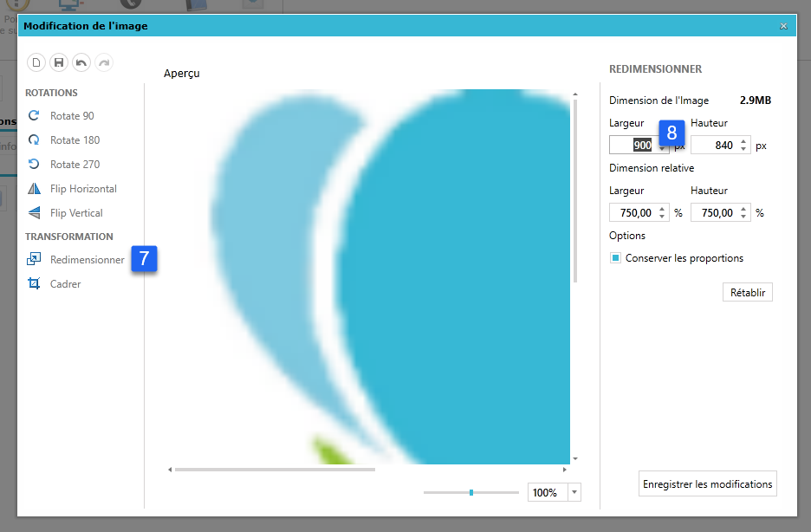Click preview scroll down arrow
The height and width of the screenshot is (532, 811).
575,458
